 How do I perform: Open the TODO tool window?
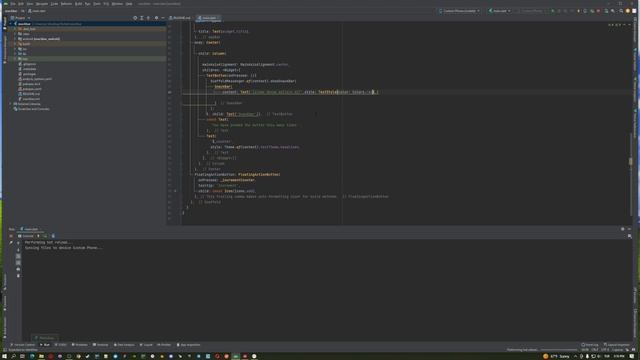(61, 345)
